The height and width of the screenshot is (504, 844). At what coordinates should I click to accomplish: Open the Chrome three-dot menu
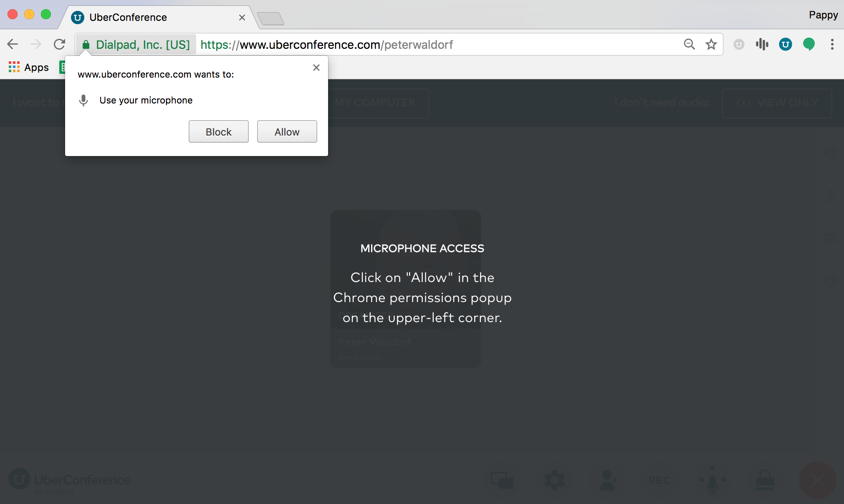click(x=832, y=44)
